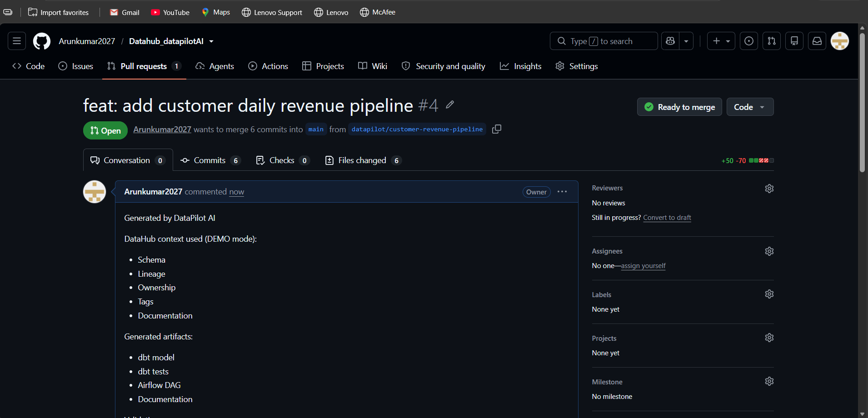Open the GitHub global navigation menu
This screenshot has width=868, height=418.
[17, 41]
